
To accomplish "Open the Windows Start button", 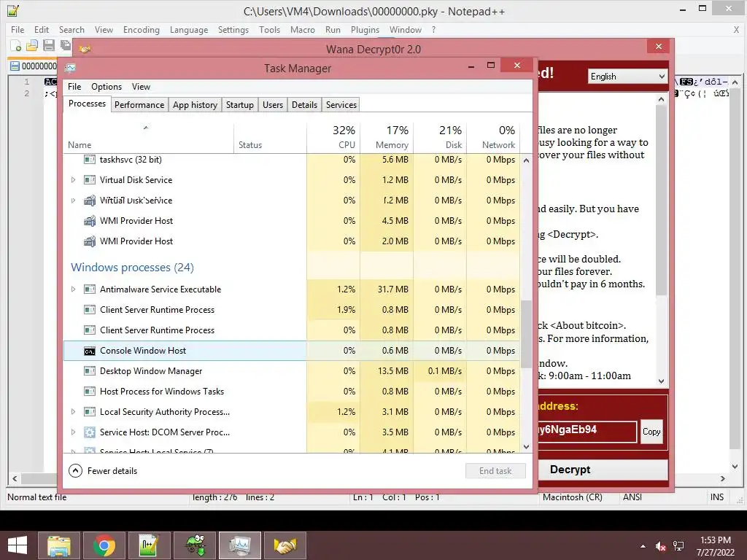I will point(18,545).
